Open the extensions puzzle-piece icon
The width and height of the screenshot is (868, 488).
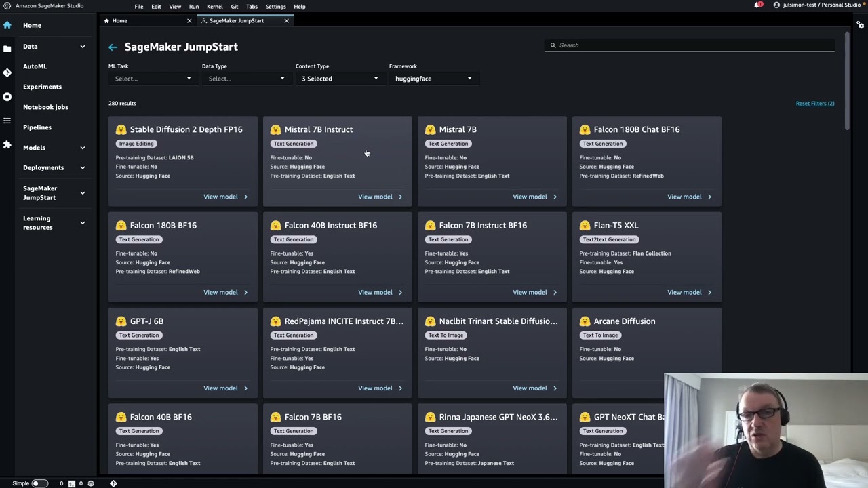coord(7,144)
